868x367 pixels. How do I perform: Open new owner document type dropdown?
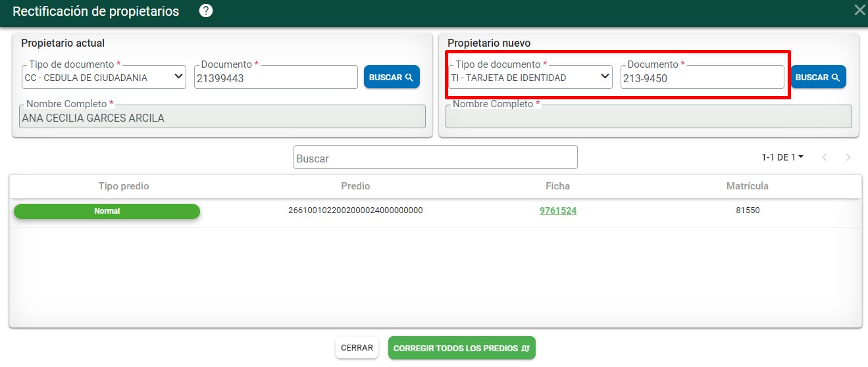pyautogui.click(x=531, y=77)
